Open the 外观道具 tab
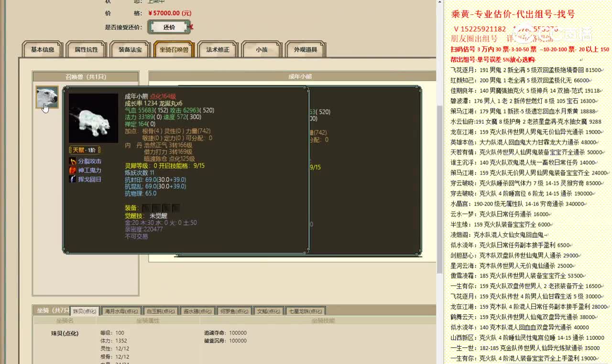 coord(306,49)
